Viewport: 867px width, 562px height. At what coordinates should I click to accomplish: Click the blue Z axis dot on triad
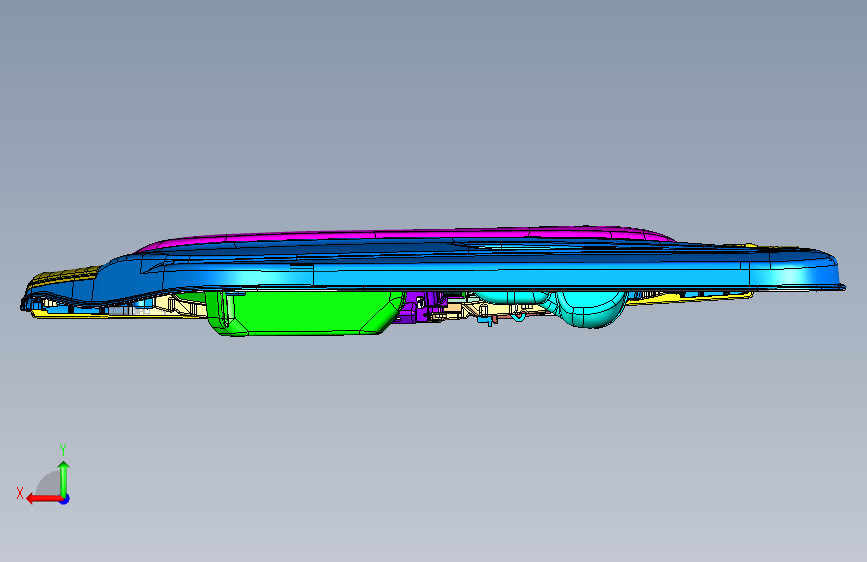[x=65, y=499]
